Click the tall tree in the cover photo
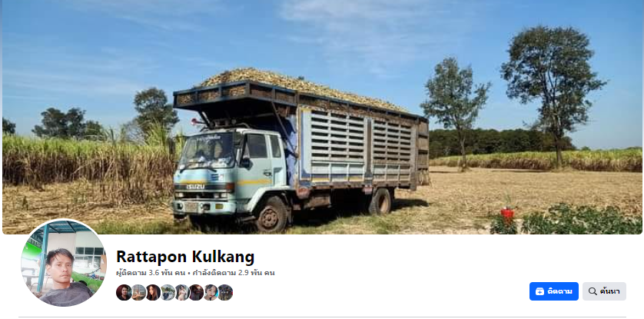 coord(553,91)
